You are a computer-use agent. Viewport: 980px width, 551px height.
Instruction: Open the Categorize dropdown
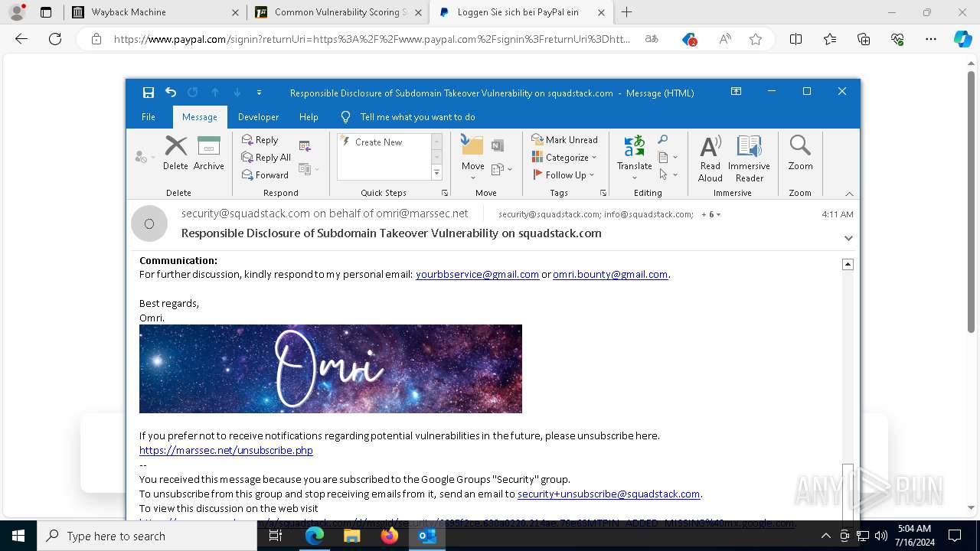[x=563, y=158]
